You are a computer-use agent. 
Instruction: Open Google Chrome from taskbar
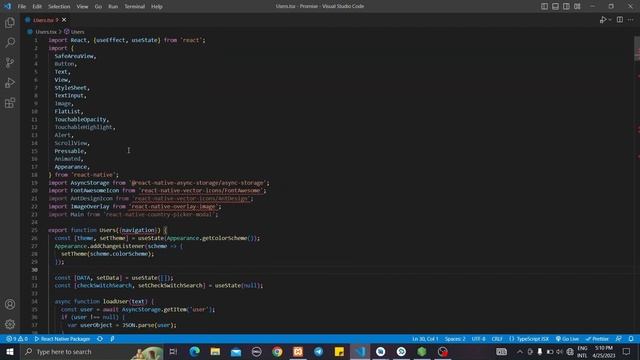pos(277,351)
